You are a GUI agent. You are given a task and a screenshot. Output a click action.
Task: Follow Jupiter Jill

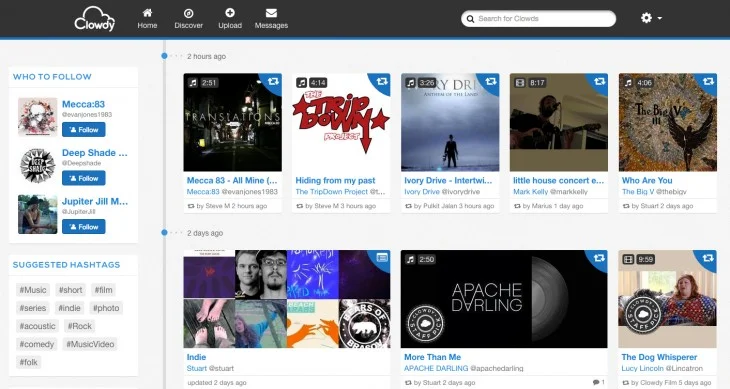click(x=84, y=227)
